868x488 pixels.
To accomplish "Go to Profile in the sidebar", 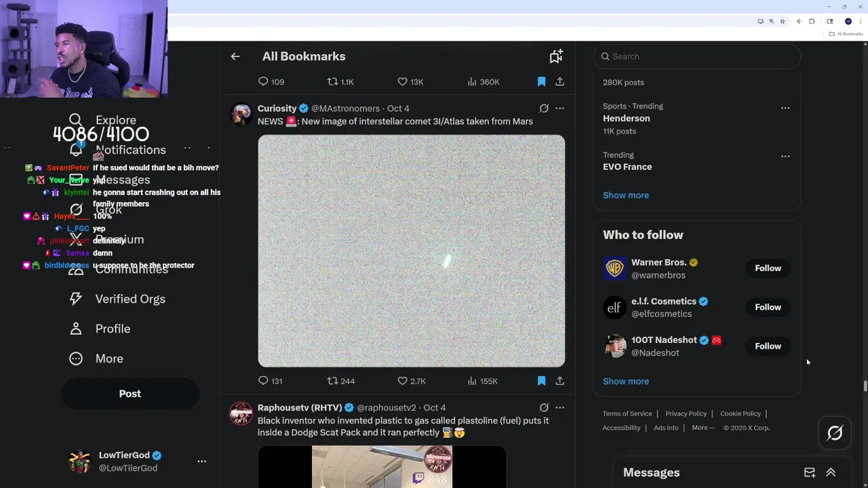I will [x=100, y=329].
